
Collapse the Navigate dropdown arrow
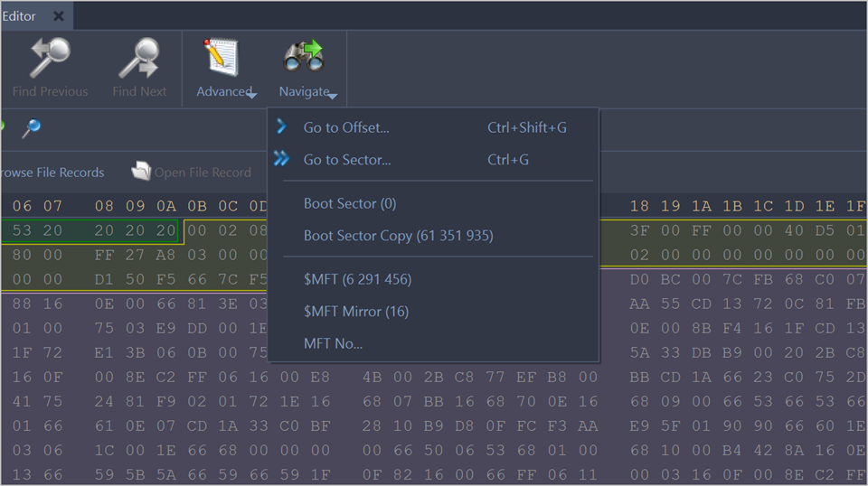point(334,95)
